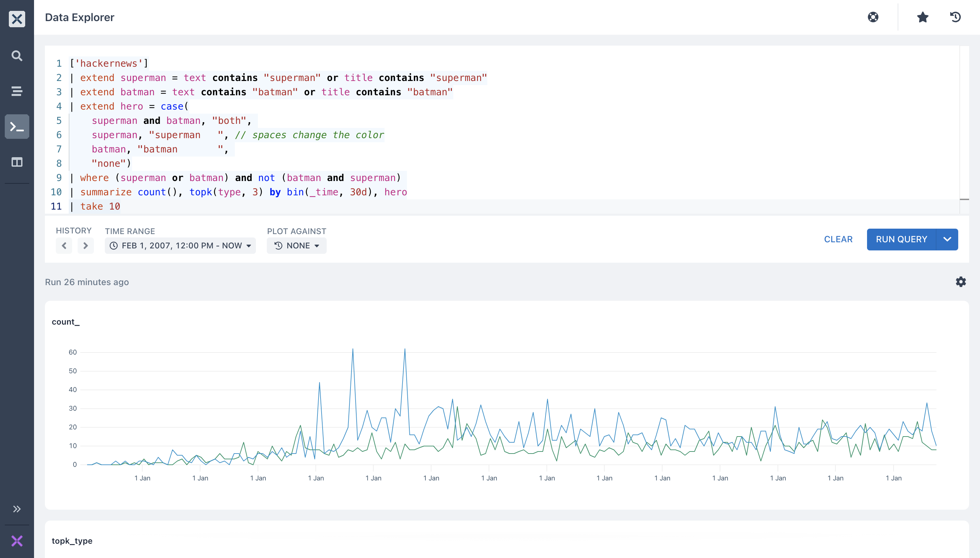Click the purple Axiom logo at sidebar bottom
Viewport: 980px width, 558px height.
click(17, 541)
